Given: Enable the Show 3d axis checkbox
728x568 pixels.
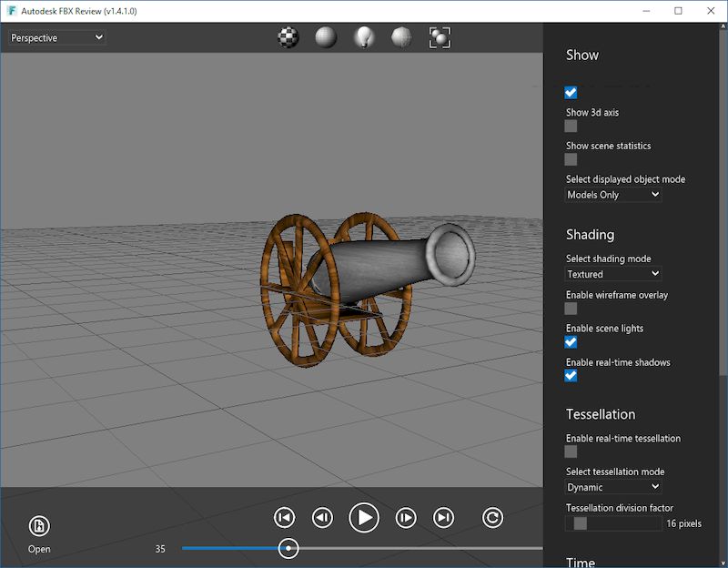Looking at the screenshot, I should (x=571, y=126).
